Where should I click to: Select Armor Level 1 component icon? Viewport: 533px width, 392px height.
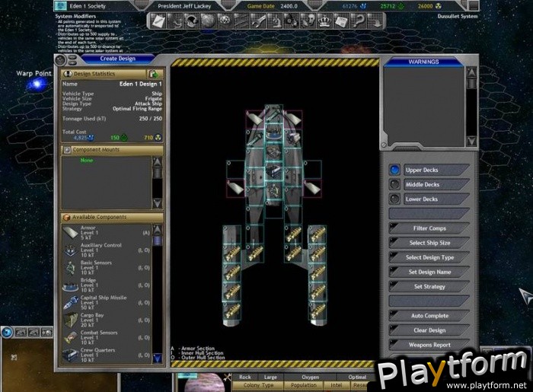pos(70,233)
